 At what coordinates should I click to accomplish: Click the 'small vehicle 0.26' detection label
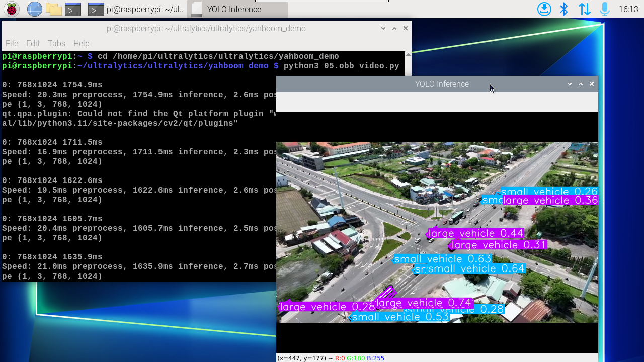pos(549,191)
